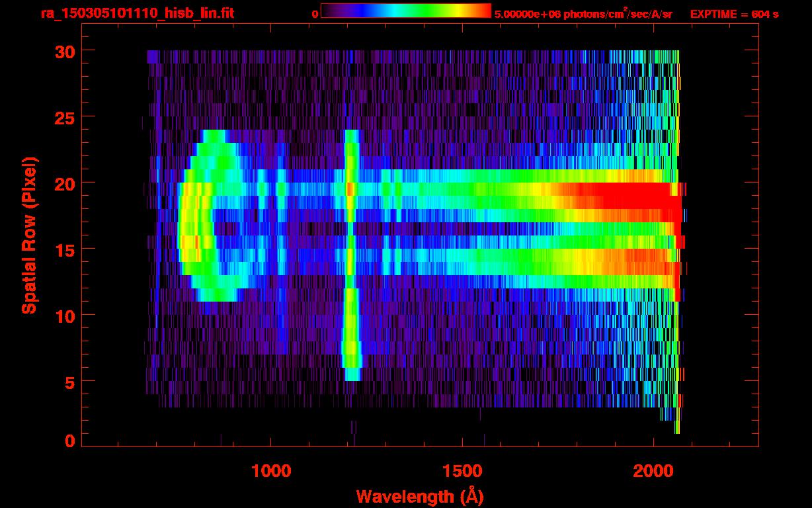Click the filename ra_150305101110_hisb_lin.fit title
Screen dimensions: 812x508
click(137, 13)
